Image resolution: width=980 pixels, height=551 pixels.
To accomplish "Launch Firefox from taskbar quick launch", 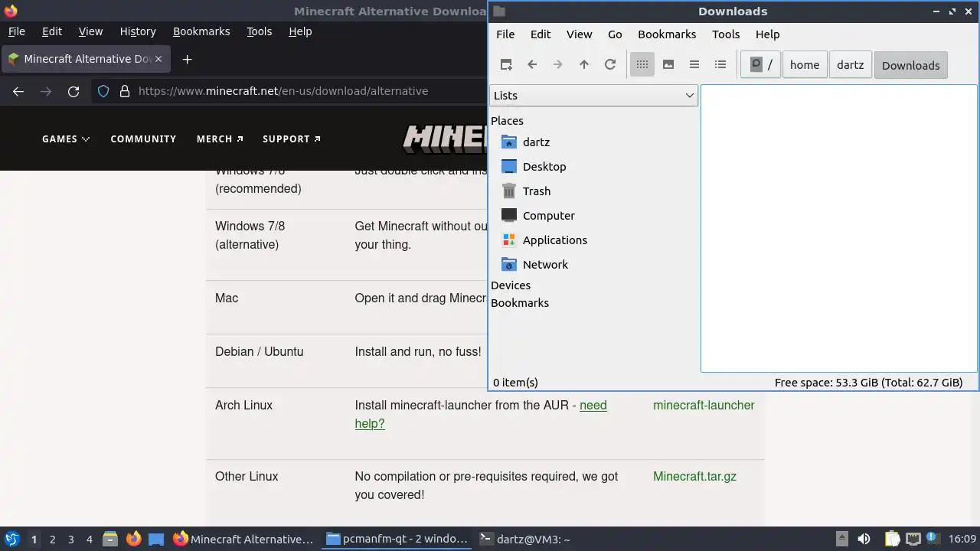I will pyautogui.click(x=133, y=540).
